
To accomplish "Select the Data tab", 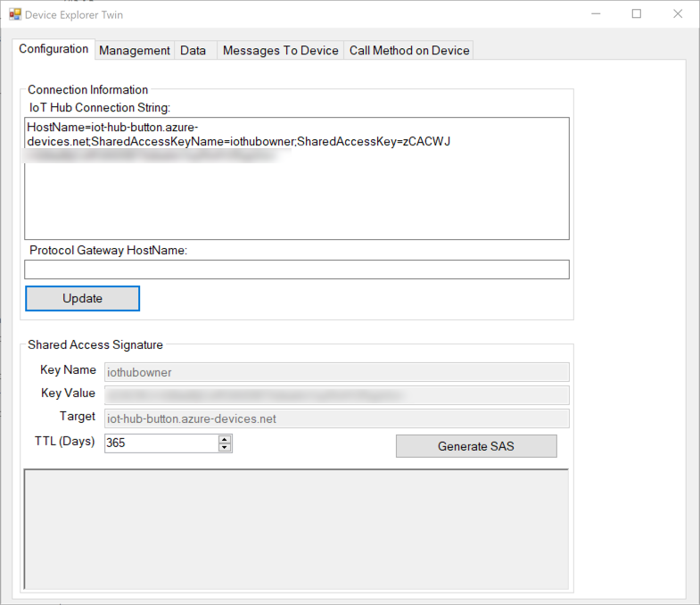I will 193,51.
